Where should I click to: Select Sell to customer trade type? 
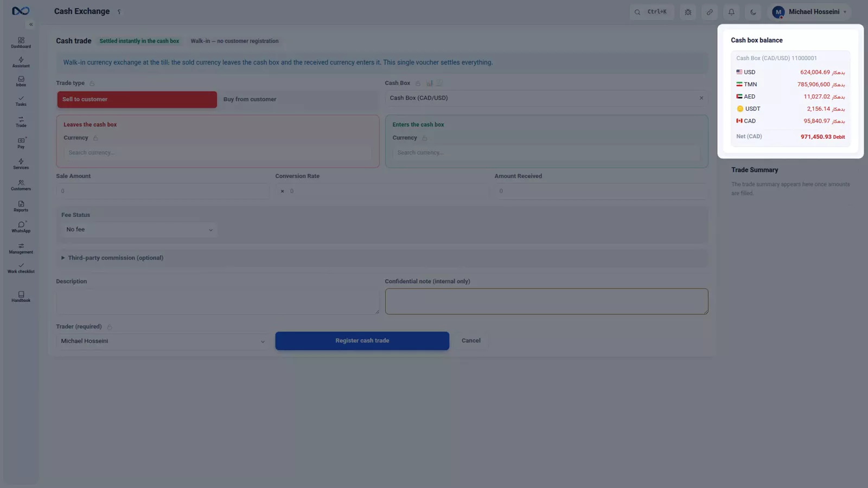point(137,99)
